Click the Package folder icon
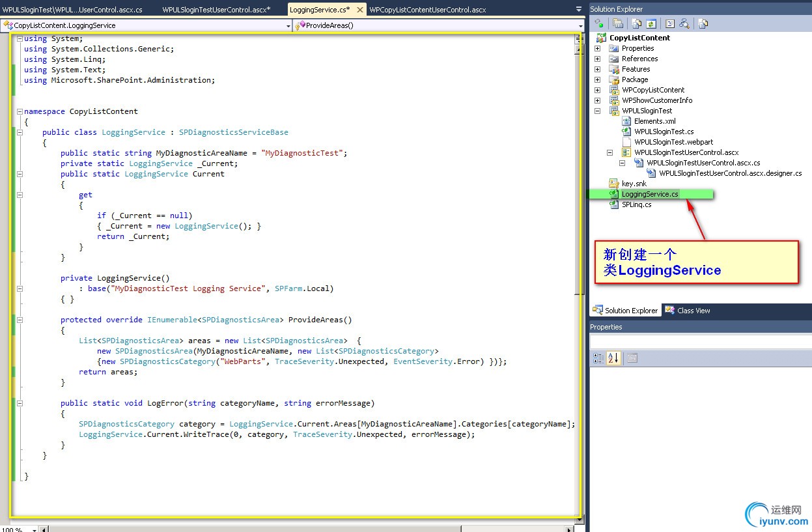Image resolution: width=812 pixels, height=532 pixels. (x=614, y=79)
